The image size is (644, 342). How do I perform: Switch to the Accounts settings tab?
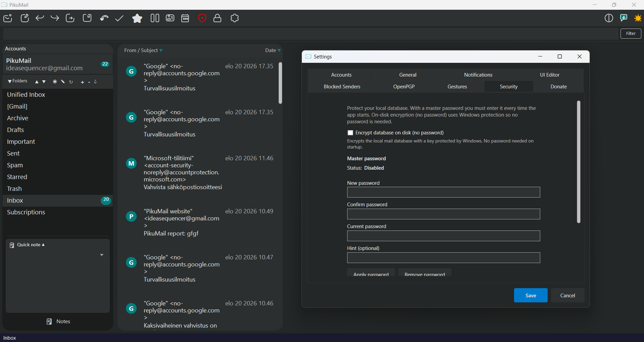[x=341, y=75]
